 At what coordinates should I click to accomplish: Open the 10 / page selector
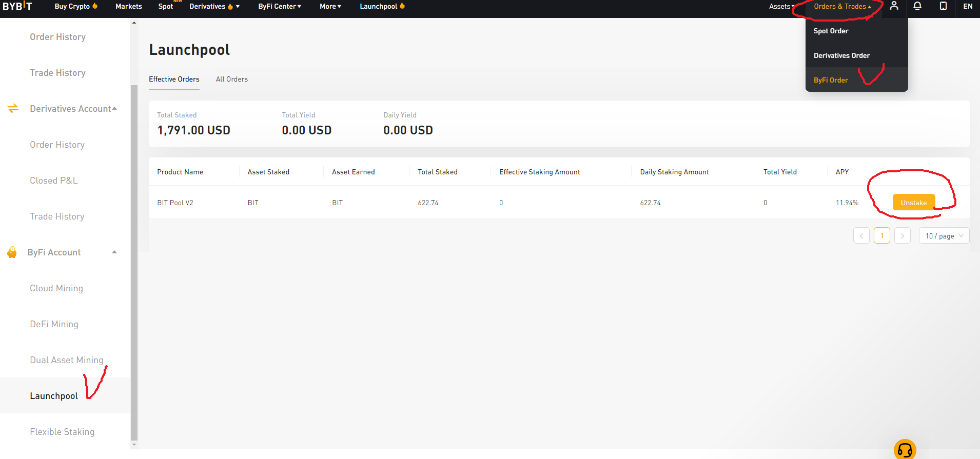[x=944, y=236]
